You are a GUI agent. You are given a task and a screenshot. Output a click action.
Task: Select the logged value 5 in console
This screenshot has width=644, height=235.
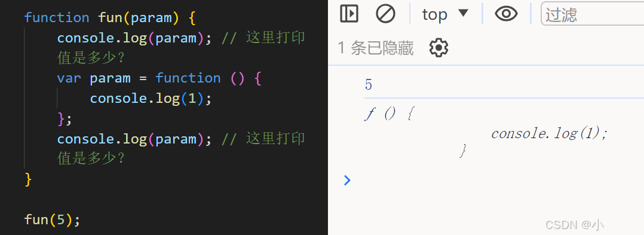pos(369,85)
